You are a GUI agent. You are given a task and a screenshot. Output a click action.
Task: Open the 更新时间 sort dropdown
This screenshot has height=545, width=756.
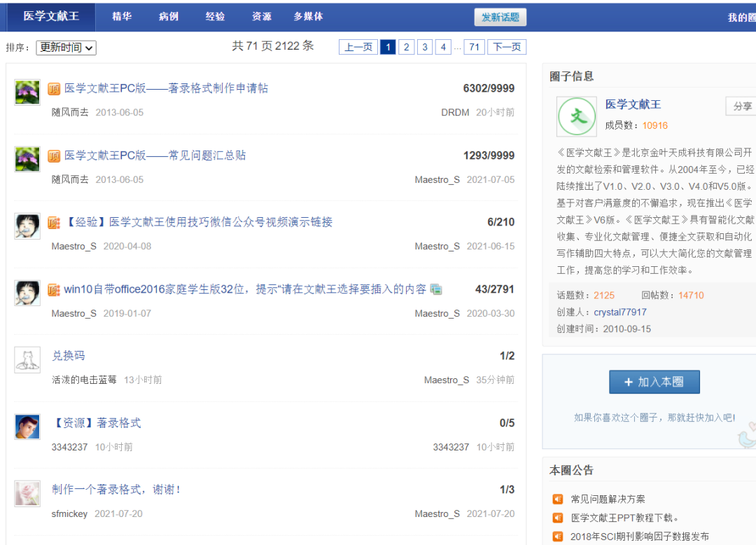pos(66,48)
